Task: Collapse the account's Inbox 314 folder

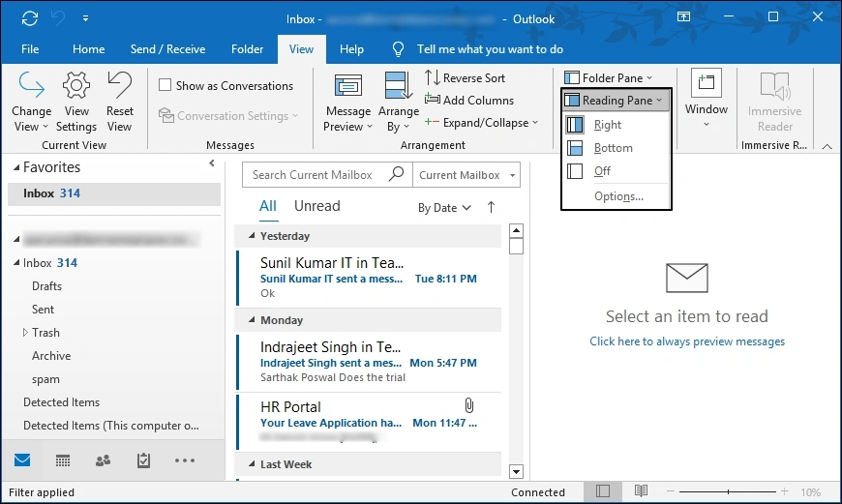Action: click(x=16, y=262)
